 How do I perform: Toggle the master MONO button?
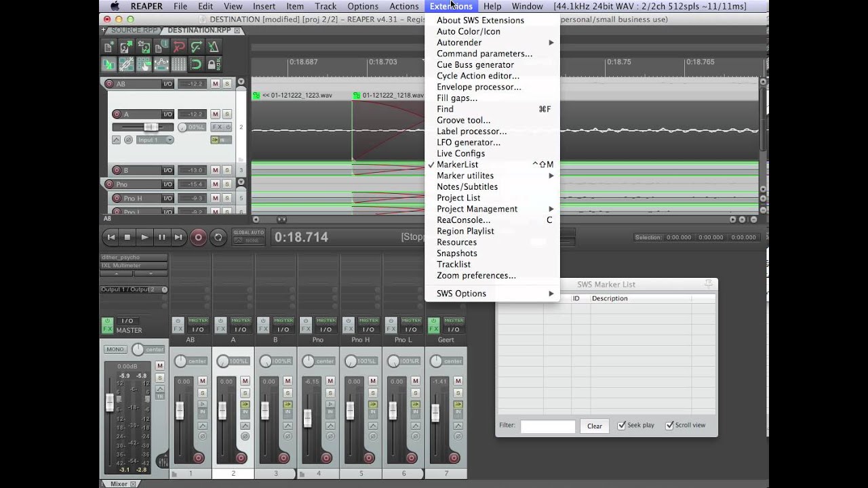[x=115, y=350]
